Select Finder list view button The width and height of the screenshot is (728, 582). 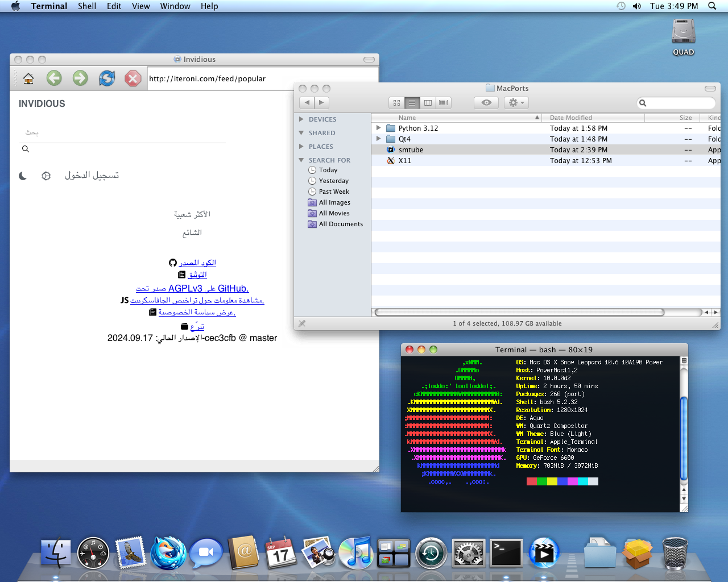pyautogui.click(x=412, y=103)
